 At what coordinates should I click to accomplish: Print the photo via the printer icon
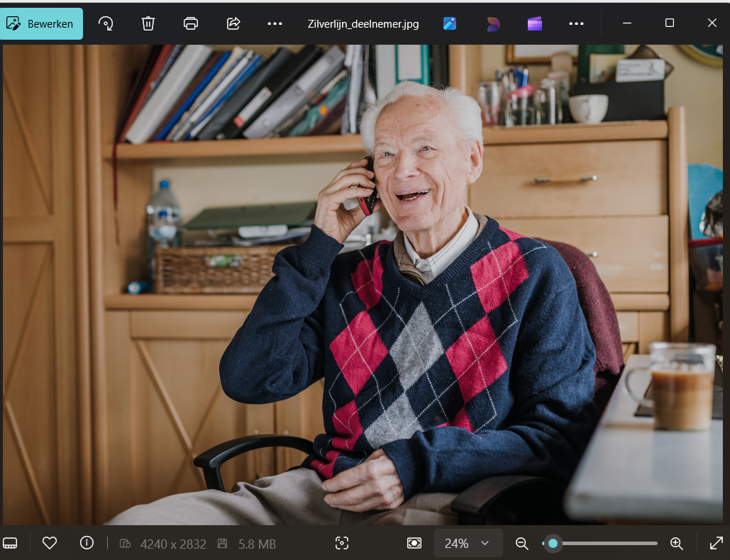(190, 23)
